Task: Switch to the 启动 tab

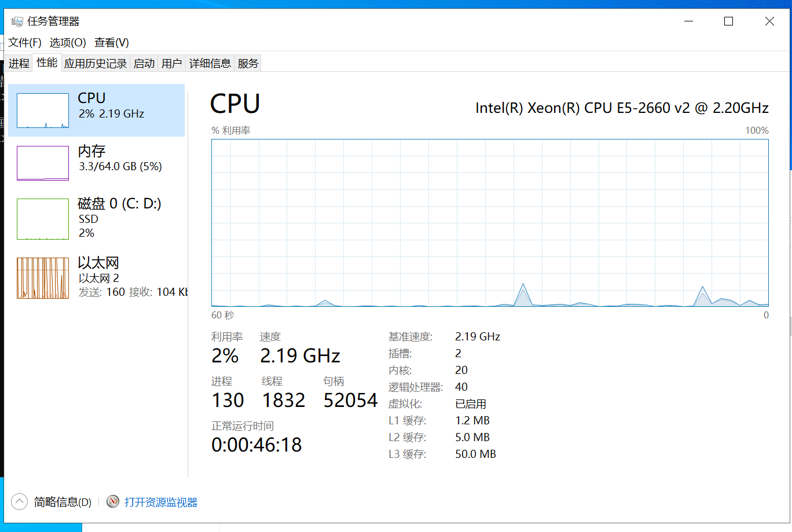Action: click(x=144, y=64)
